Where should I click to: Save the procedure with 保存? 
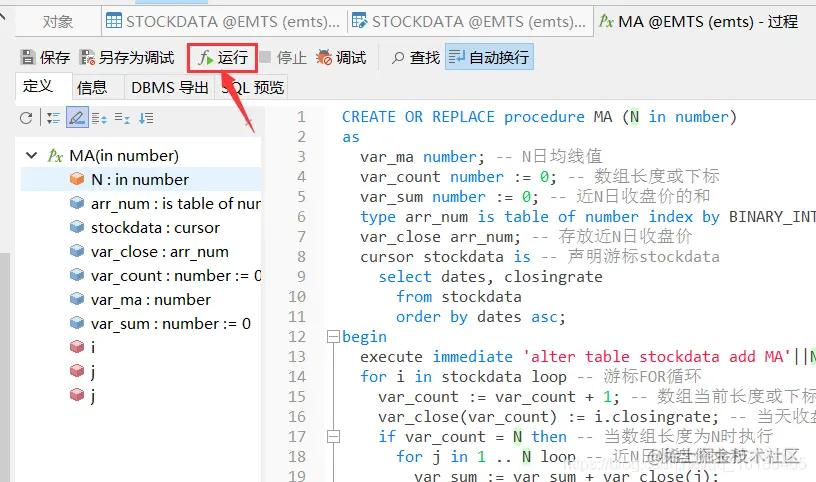[45, 57]
